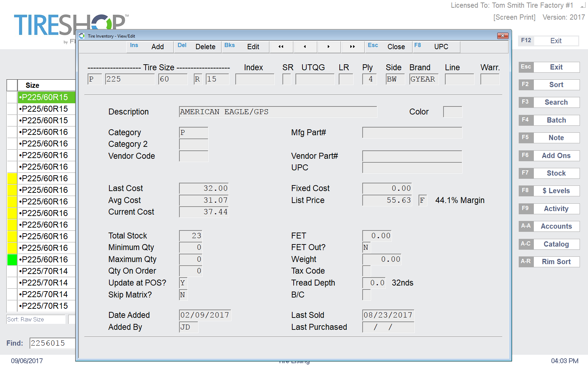The height and width of the screenshot is (366, 588).
Task: Go to the first record in the toolbar
Action: [281, 47]
